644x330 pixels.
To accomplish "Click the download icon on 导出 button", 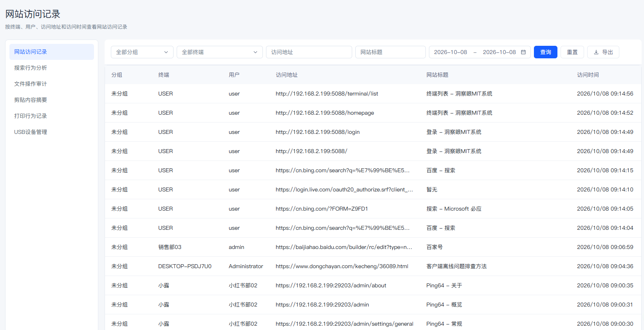I will 596,52.
